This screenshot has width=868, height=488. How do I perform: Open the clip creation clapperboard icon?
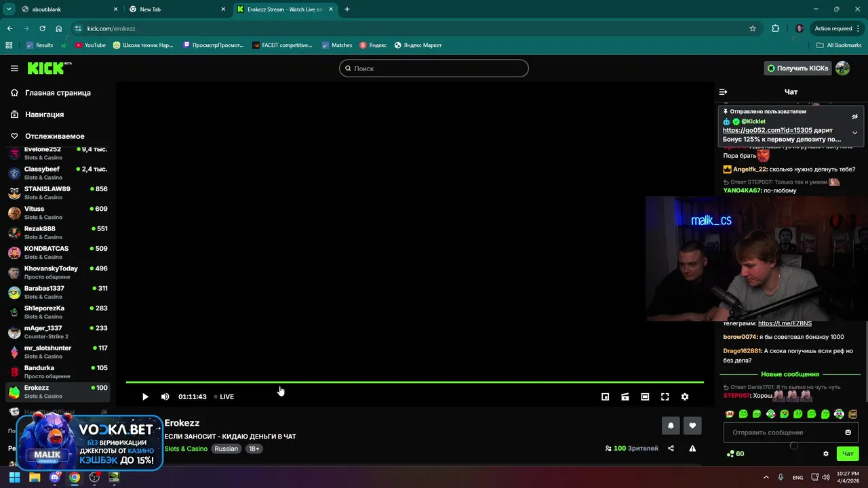(625, 396)
